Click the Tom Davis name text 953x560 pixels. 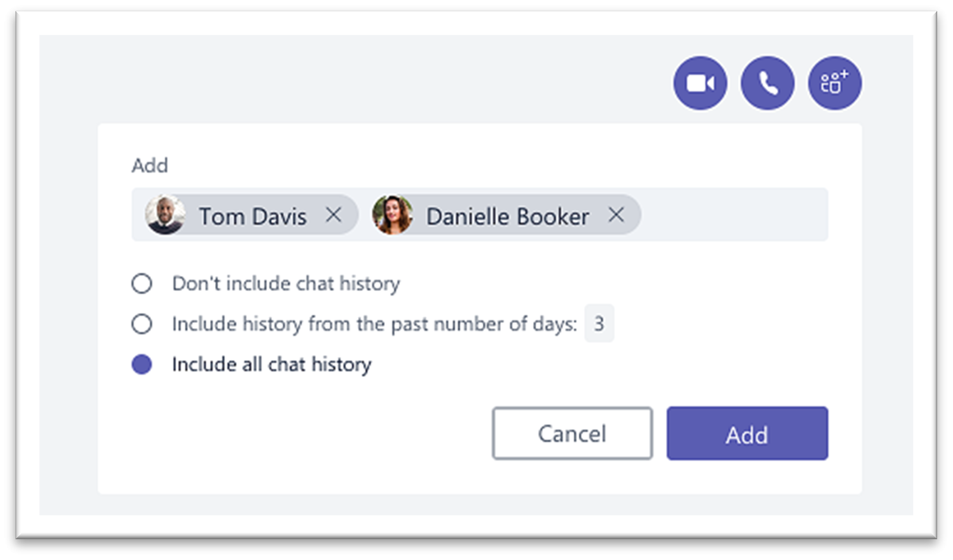coord(253,217)
